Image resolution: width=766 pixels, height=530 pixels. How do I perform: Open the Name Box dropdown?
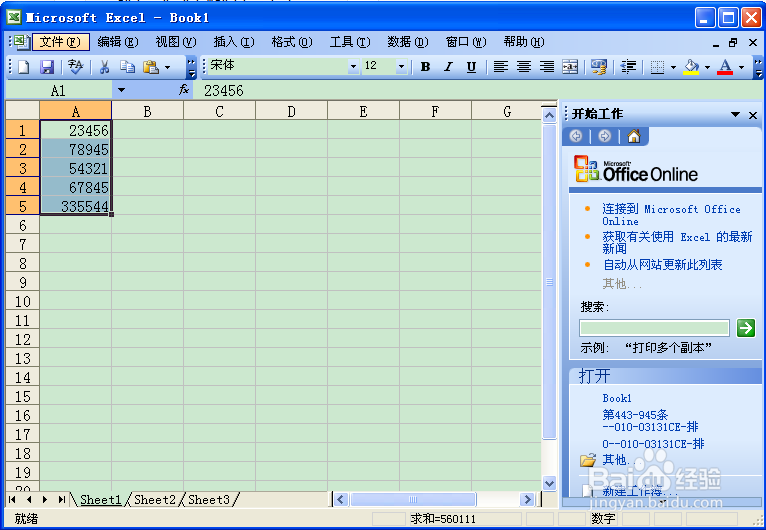pyautogui.click(x=121, y=90)
